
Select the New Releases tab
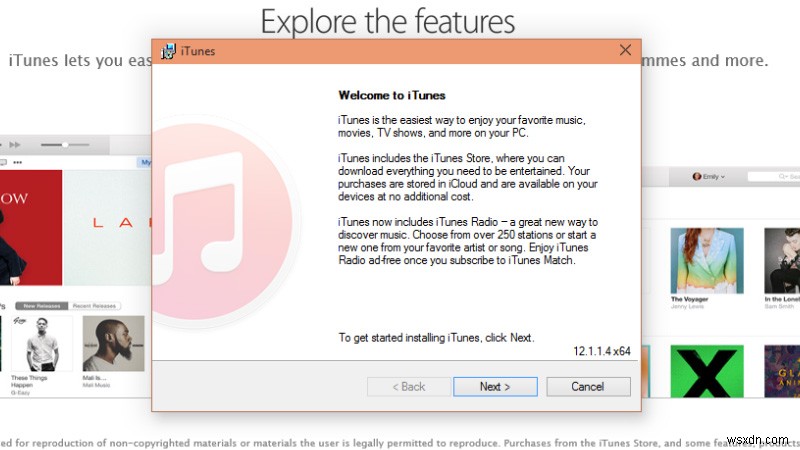tap(42, 306)
